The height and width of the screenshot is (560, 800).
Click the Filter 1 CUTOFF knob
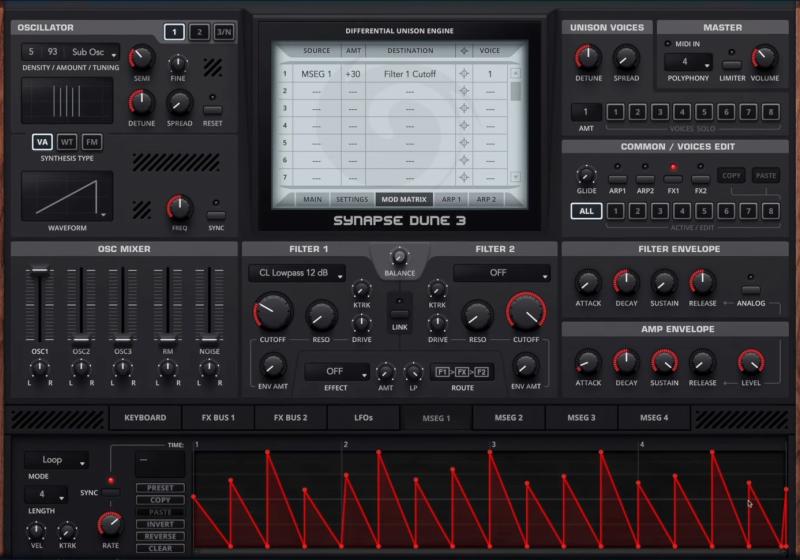(x=273, y=312)
